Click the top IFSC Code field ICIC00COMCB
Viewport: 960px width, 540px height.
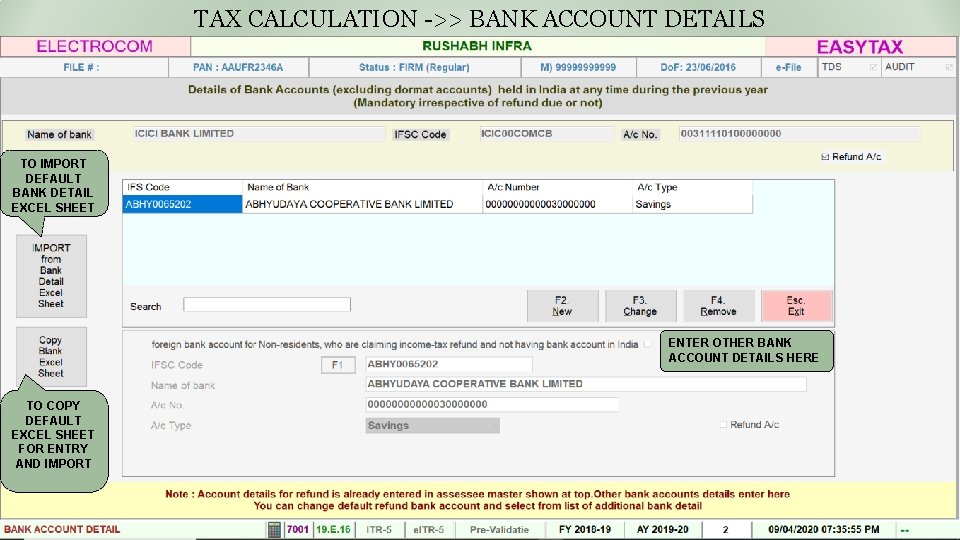546,134
